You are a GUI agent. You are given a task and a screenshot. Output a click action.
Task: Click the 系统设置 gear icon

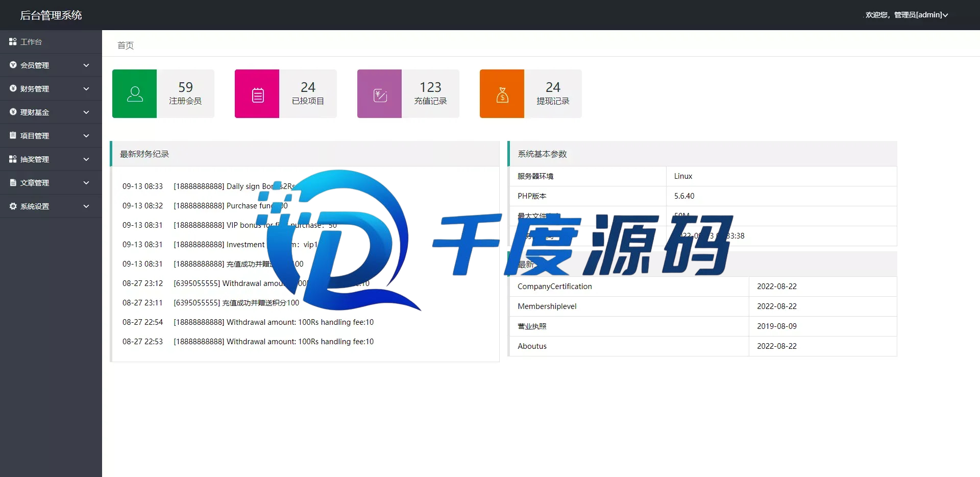click(13, 206)
